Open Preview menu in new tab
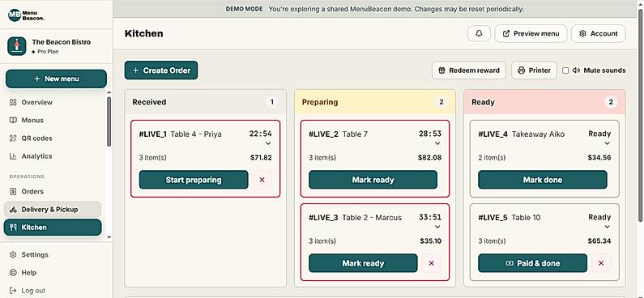 531,34
